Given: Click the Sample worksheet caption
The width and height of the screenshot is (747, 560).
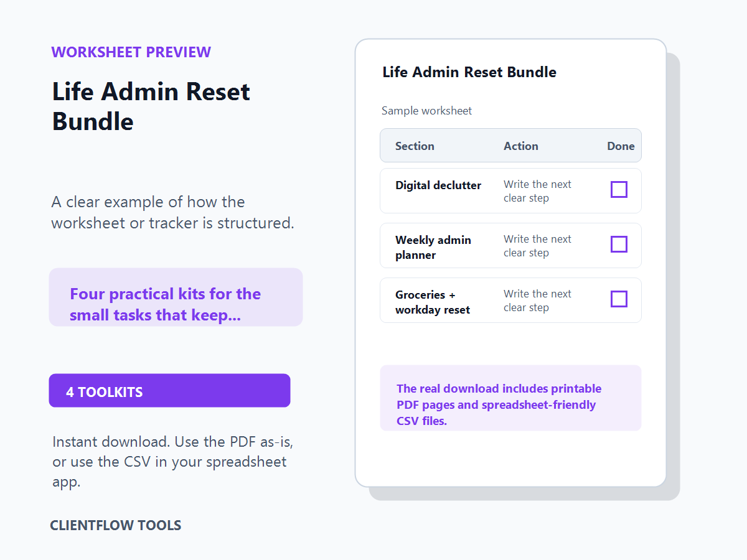Looking at the screenshot, I should [427, 111].
